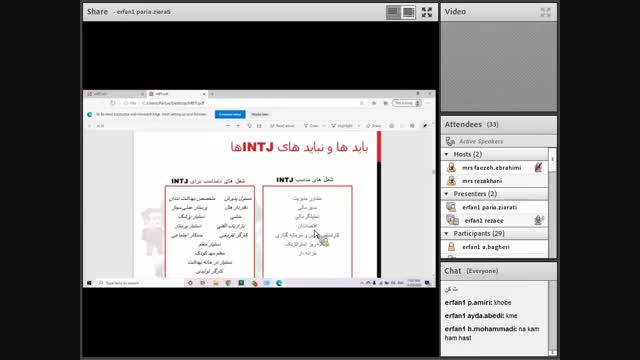640x360 pixels.
Task: Click the Read aloud tool in PDF toolbar
Action: [282, 126]
